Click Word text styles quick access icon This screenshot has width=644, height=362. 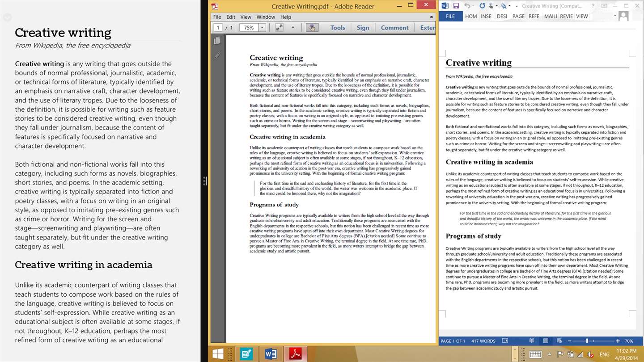pos(504,6)
